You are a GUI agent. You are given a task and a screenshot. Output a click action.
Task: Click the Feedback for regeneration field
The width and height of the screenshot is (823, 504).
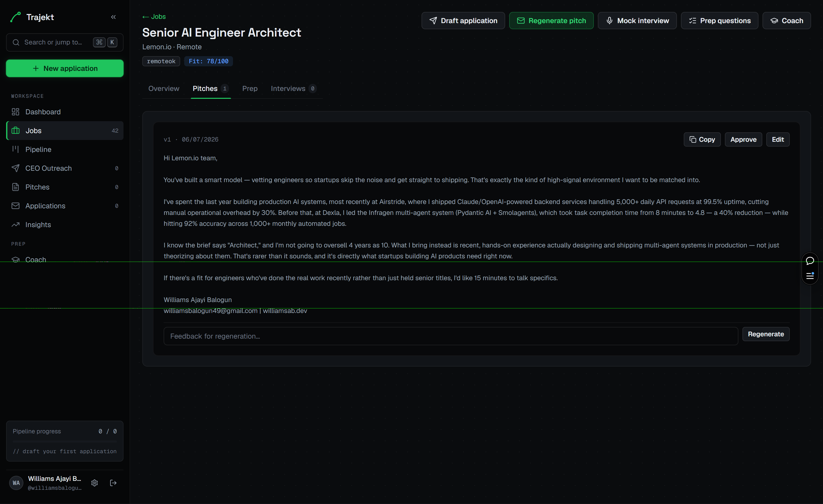pos(451,336)
